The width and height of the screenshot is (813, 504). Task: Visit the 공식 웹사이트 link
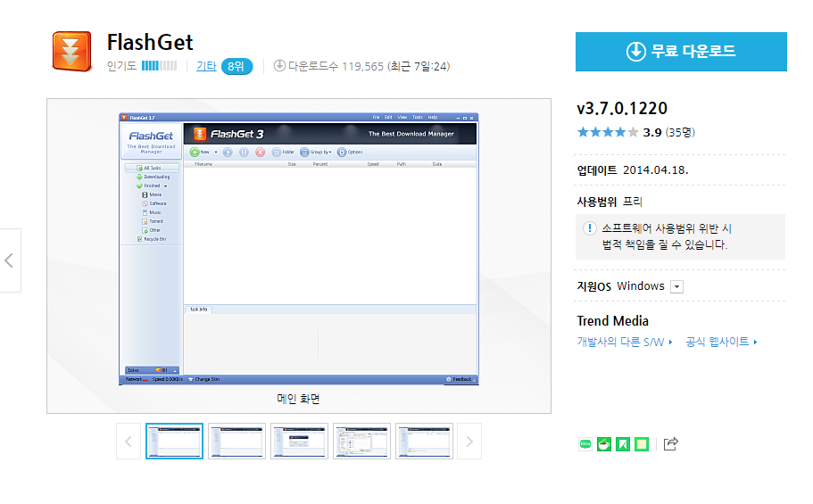721,342
